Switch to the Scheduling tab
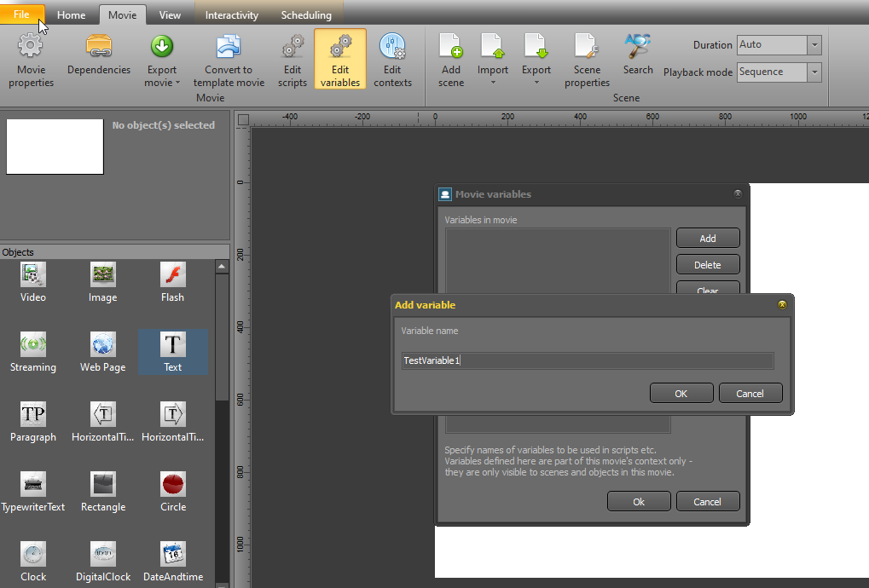869x588 pixels. tap(306, 15)
